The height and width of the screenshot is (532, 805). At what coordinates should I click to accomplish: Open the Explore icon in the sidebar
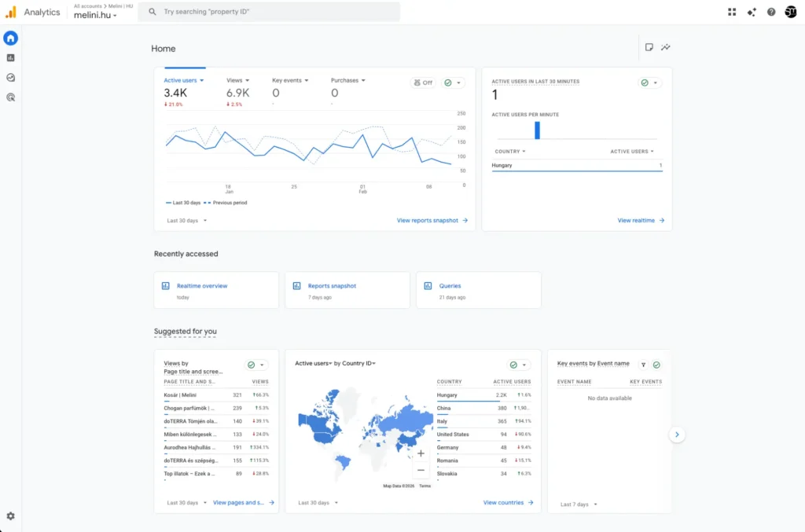[x=10, y=78]
